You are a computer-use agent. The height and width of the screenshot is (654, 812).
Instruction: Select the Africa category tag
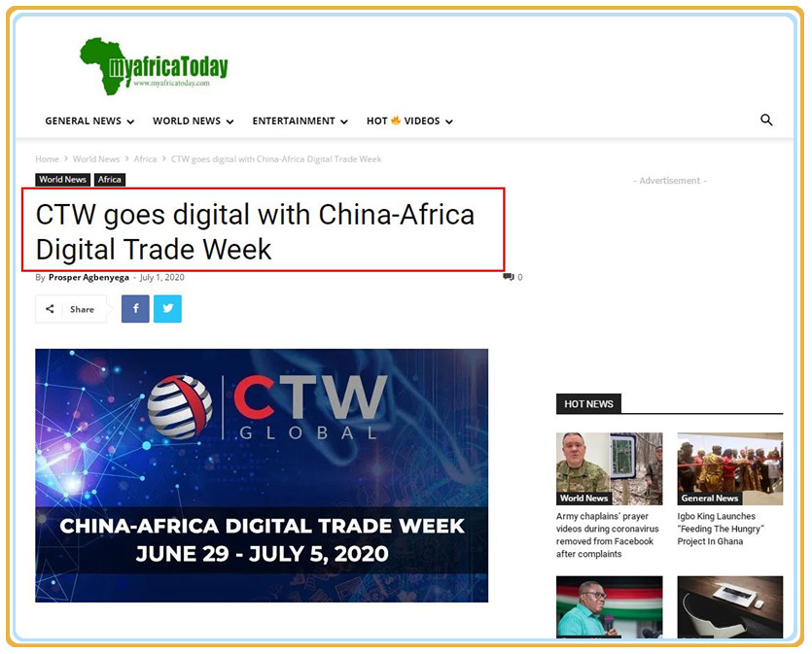(x=109, y=180)
